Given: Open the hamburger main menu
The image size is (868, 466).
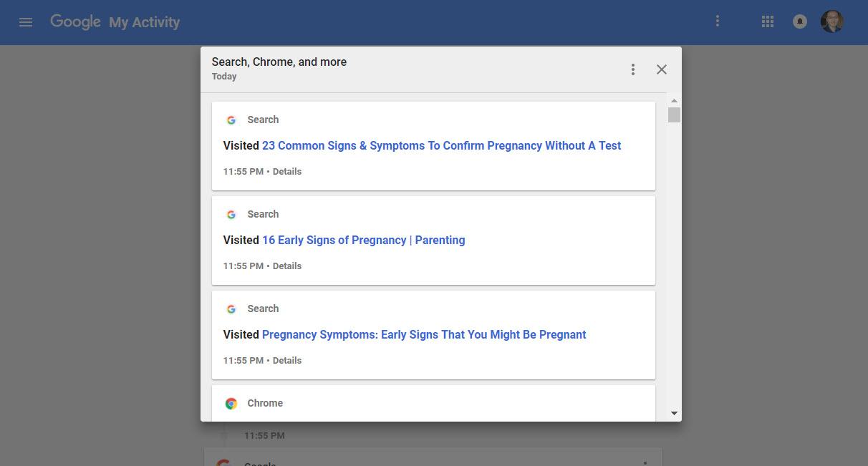Looking at the screenshot, I should [26, 22].
